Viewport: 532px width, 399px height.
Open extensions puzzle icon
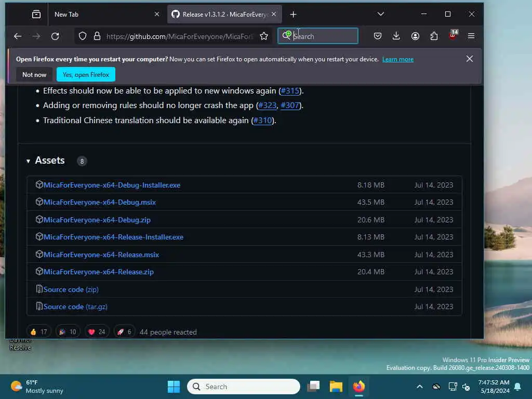pyautogui.click(x=434, y=36)
